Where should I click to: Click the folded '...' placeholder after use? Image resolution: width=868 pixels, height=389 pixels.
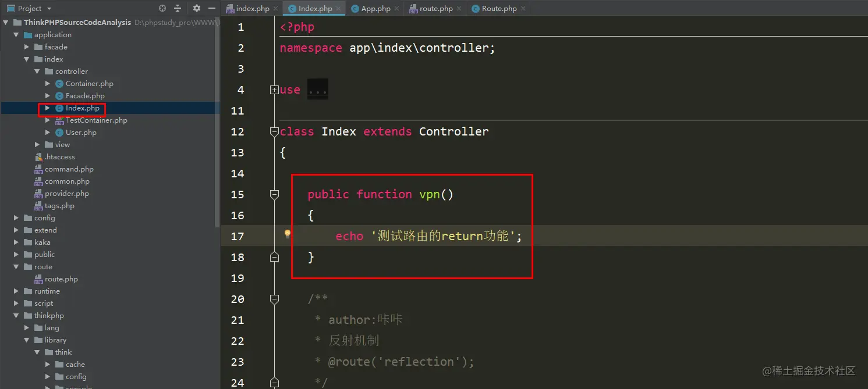point(318,90)
